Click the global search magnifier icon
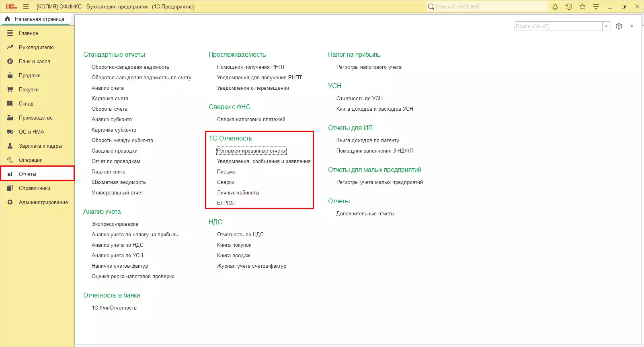The image size is (644, 347). (431, 7)
